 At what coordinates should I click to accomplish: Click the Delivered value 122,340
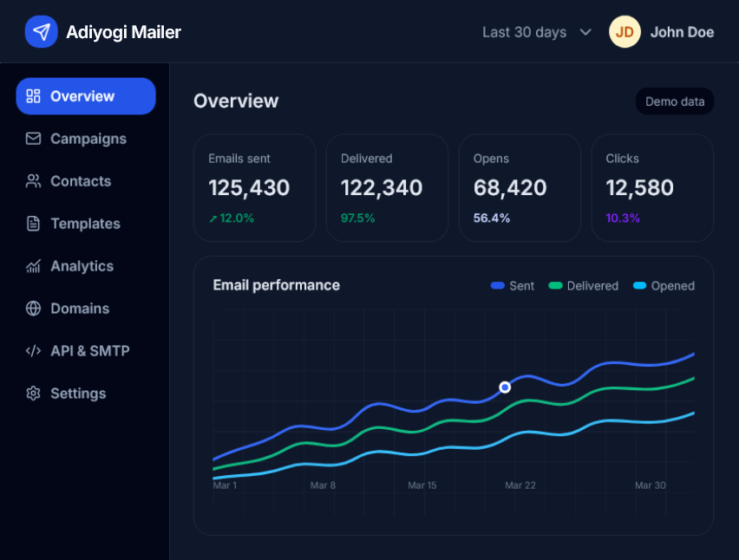382,187
